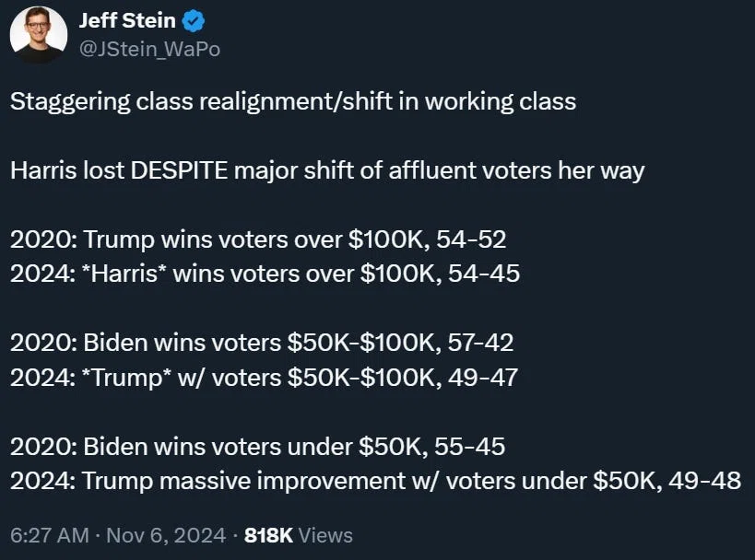Click the starred *Harris* word
Image resolution: width=755 pixels, height=560 pixels.
click(124, 274)
